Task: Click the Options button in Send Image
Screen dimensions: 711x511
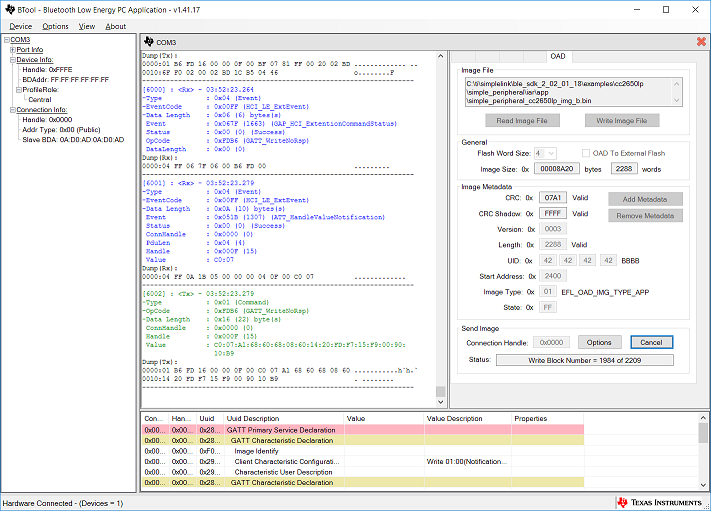Action: (x=599, y=342)
